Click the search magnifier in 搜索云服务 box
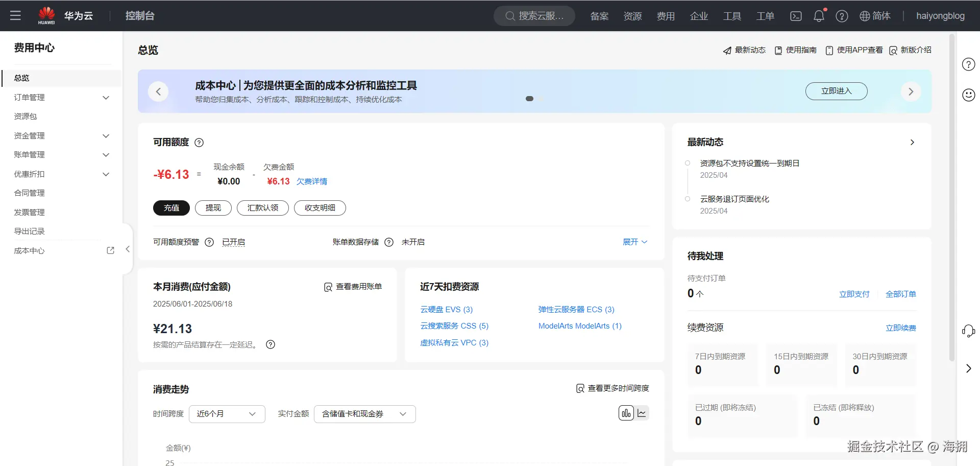 pyautogui.click(x=509, y=16)
